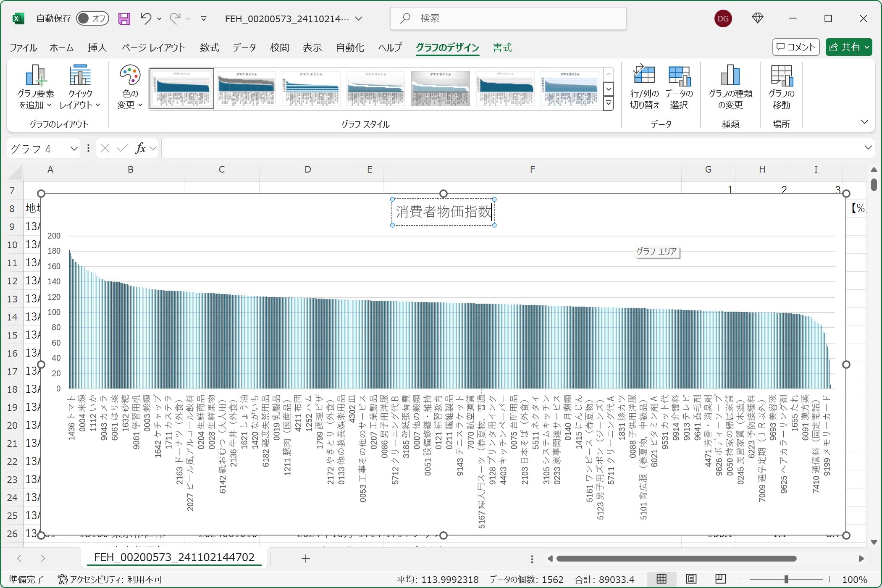Switch to the データ ribbon tab
The image size is (882, 588).
244,47
